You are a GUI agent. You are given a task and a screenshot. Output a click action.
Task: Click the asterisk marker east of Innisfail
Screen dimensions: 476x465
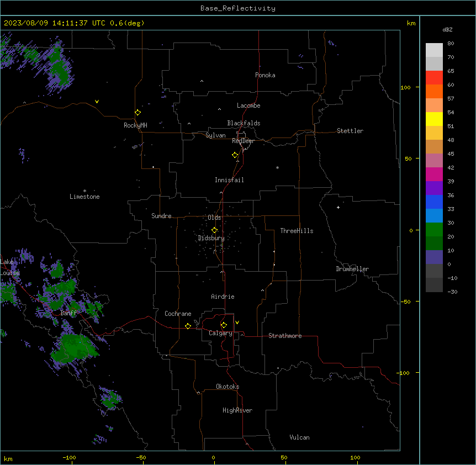coord(277,167)
